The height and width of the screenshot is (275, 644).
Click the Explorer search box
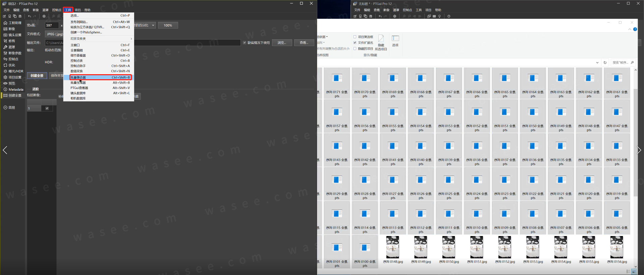(x=623, y=62)
